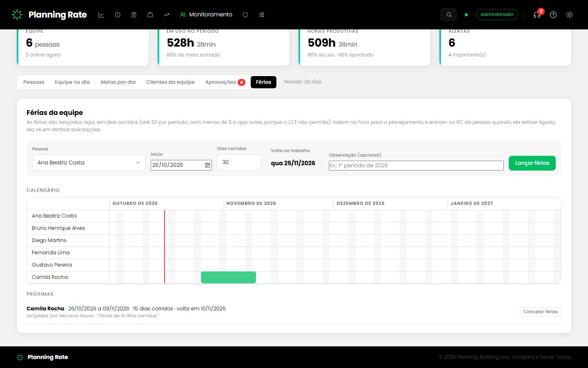Toggle the light/dark theme sun icon
The image size is (588, 368).
tap(570, 15)
